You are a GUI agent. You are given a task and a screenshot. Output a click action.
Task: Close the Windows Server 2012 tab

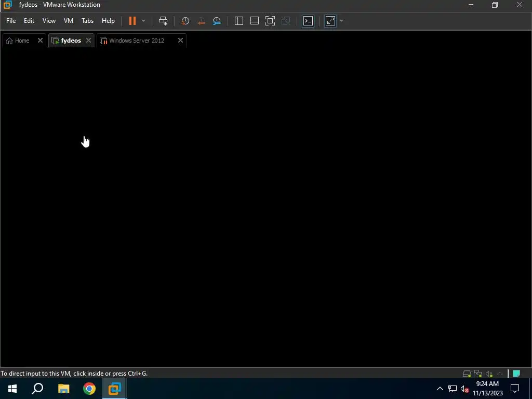point(180,41)
